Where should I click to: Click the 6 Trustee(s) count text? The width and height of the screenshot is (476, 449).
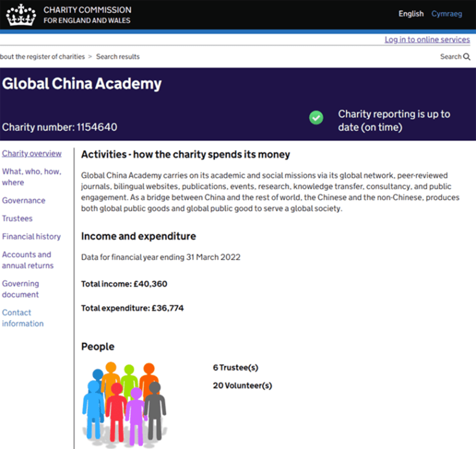(236, 368)
